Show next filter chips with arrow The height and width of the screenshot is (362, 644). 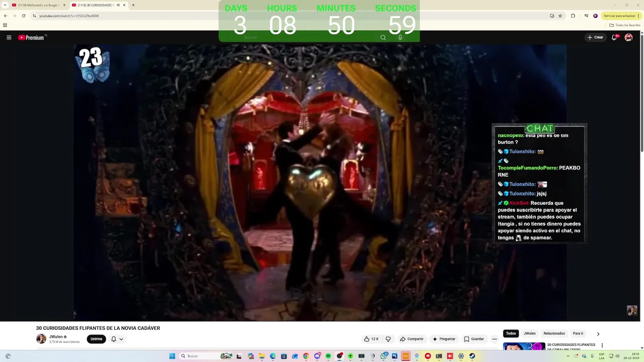point(598,334)
